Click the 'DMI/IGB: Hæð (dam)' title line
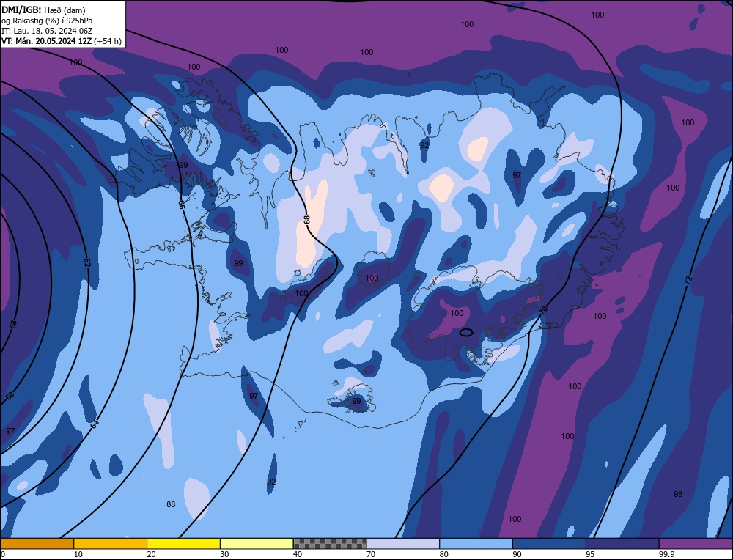733x560 pixels. point(43,10)
